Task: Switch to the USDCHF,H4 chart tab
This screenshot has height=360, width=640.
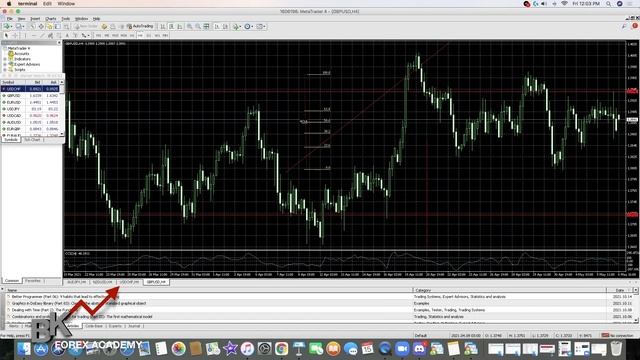Action: coord(129,282)
